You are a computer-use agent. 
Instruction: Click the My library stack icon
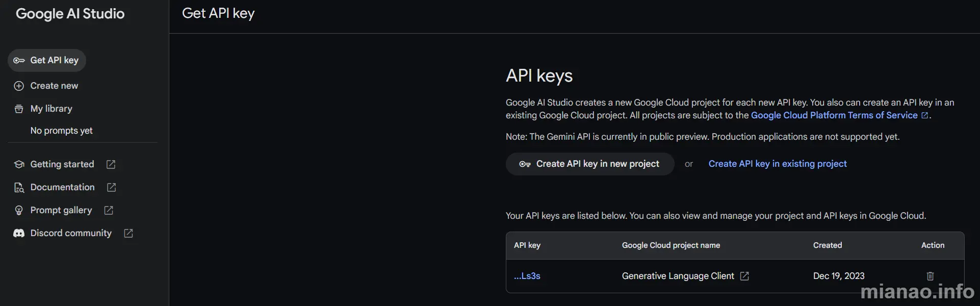[x=19, y=109]
